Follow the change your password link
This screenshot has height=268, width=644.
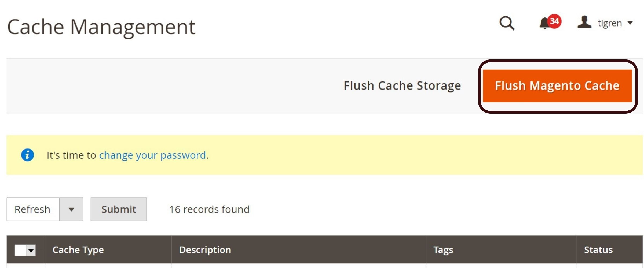(152, 155)
